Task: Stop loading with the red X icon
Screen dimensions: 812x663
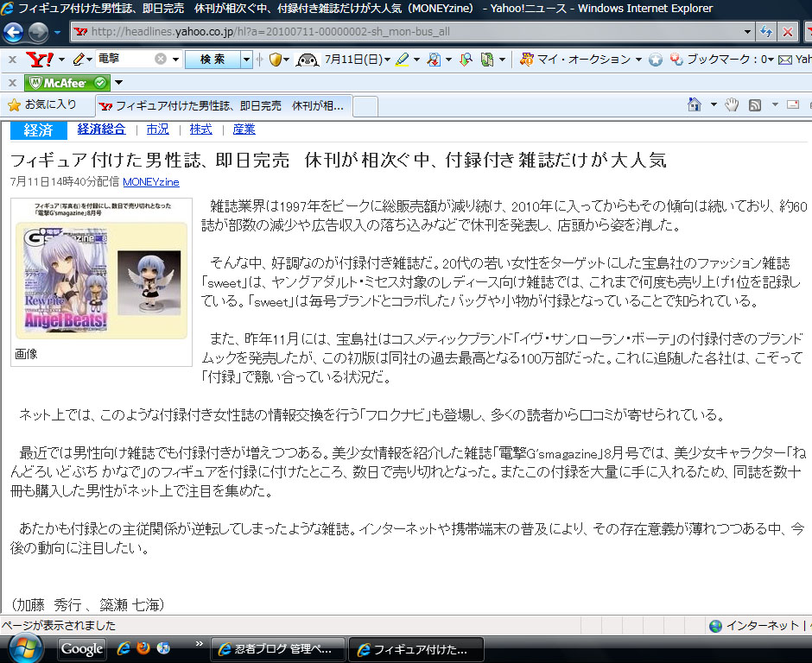Action: (x=788, y=32)
